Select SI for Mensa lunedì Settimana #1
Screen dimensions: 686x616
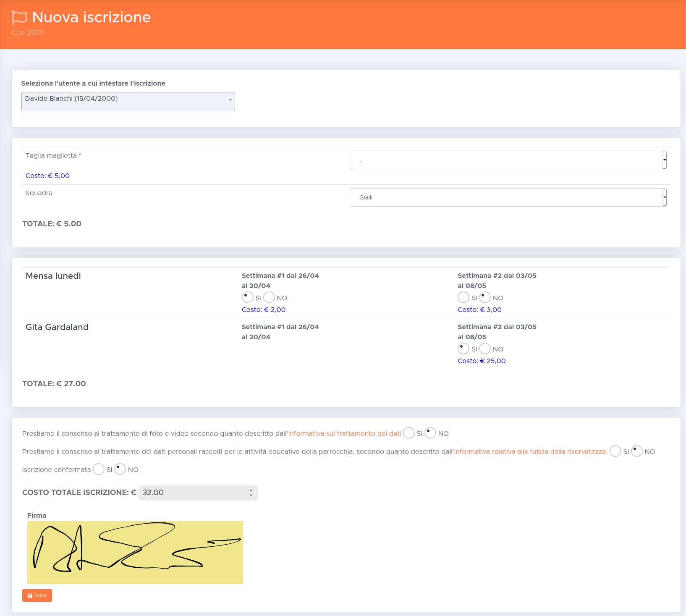pos(247,297)
